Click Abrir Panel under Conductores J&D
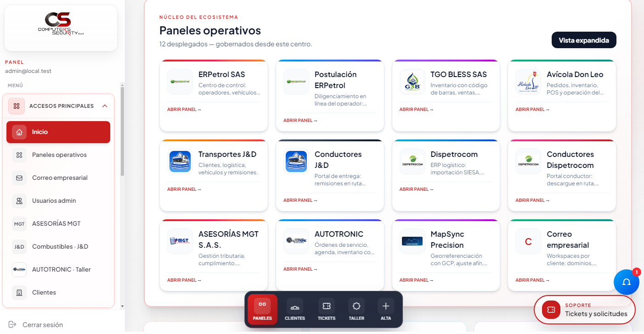Screen dimensions: 644x334 (x=300, y=200)
